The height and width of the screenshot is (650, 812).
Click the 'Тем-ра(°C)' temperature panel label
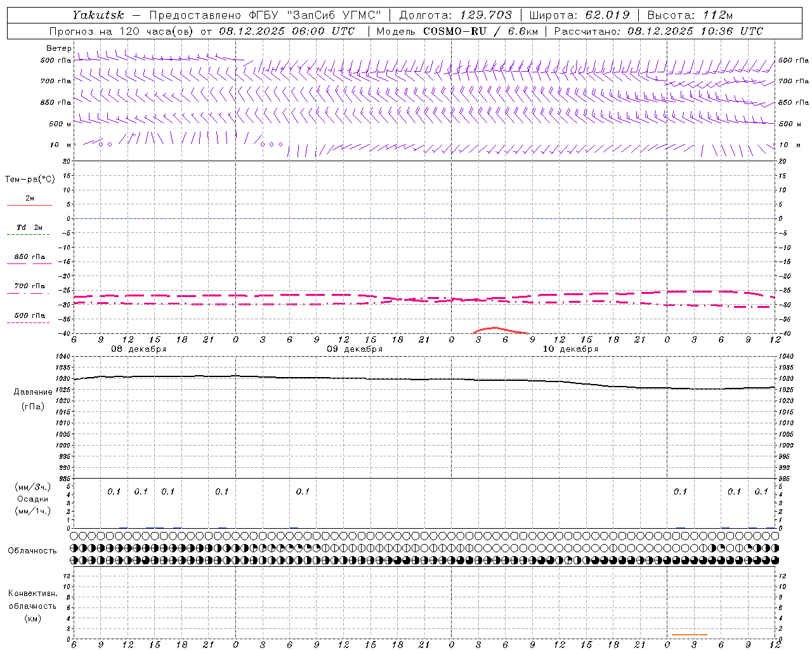tap(30, 180)
